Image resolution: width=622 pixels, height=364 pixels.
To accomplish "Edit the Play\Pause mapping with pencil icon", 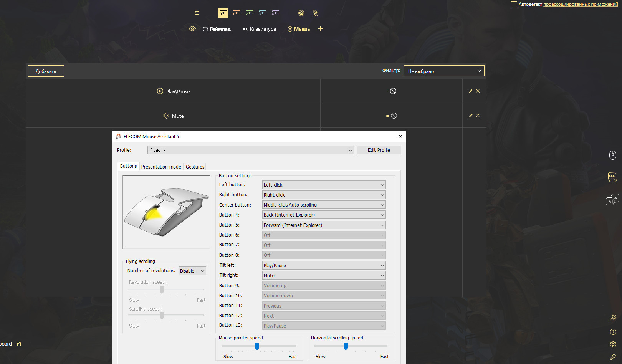I will pyautogui.click(x=471, y=91).
